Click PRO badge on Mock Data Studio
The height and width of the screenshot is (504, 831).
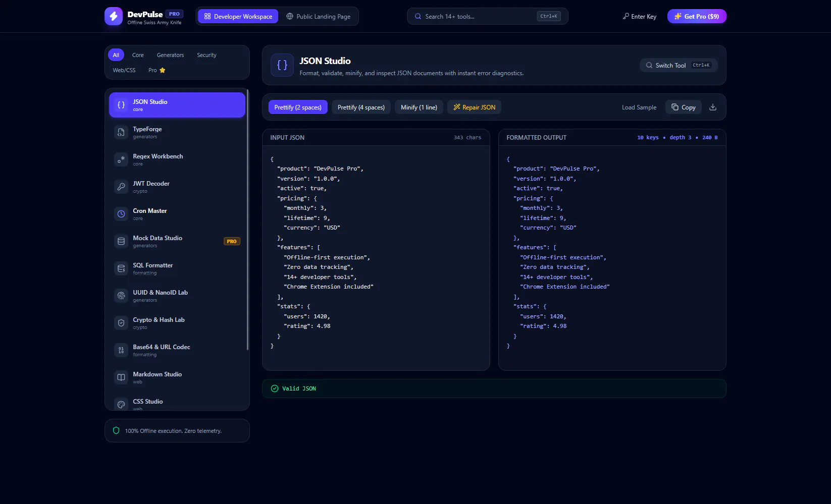[232, 241]
